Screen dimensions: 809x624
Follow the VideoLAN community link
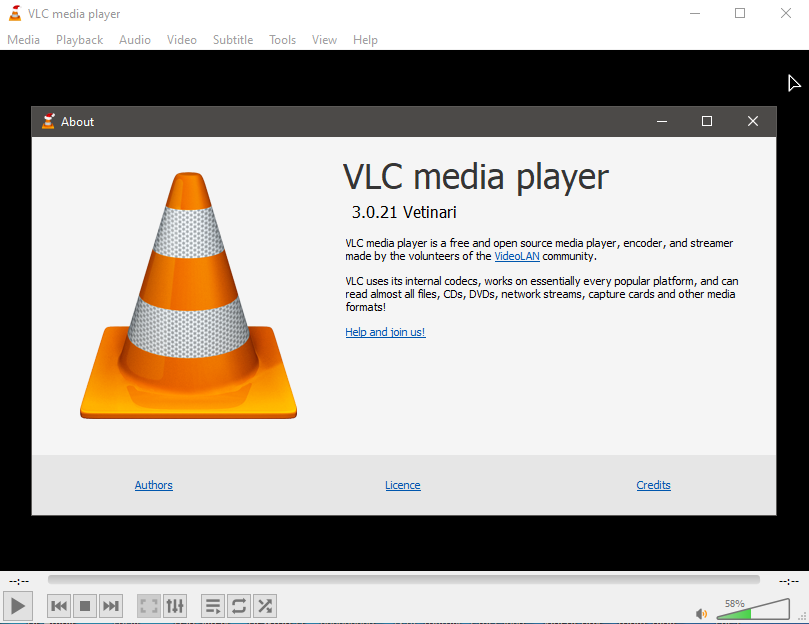pyautogui.click(x=517, y=257)
